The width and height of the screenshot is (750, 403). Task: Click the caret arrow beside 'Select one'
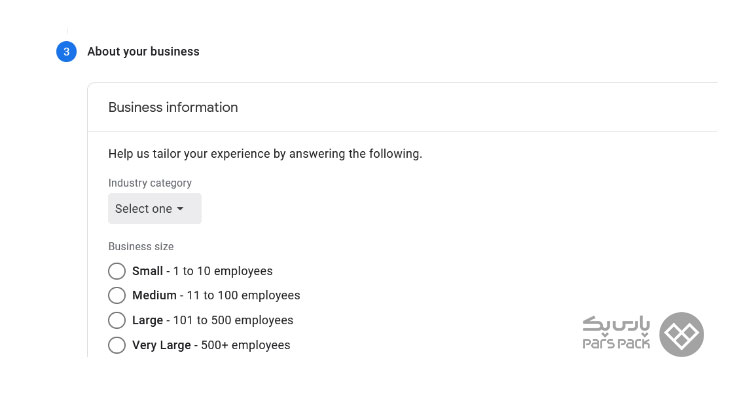click(180, 209)
